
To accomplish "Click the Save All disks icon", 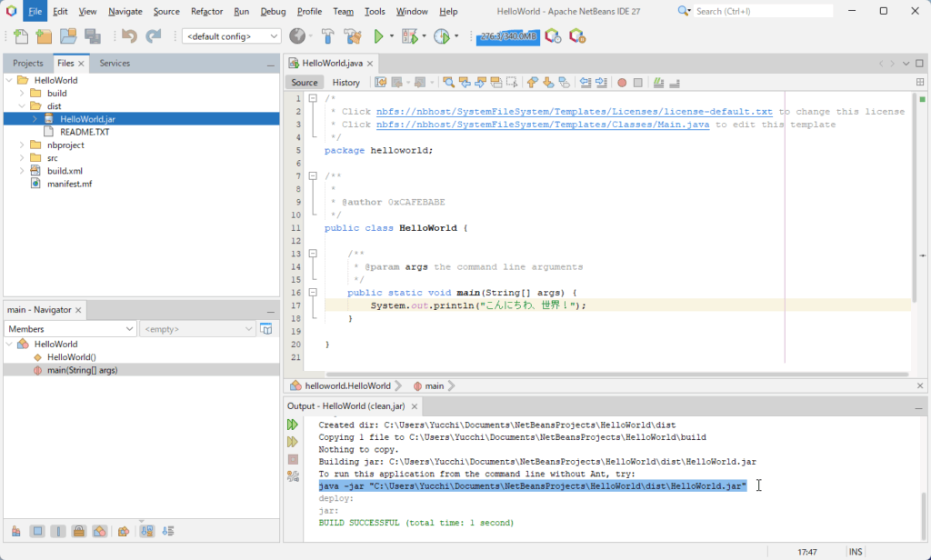I will pos(92,36).
